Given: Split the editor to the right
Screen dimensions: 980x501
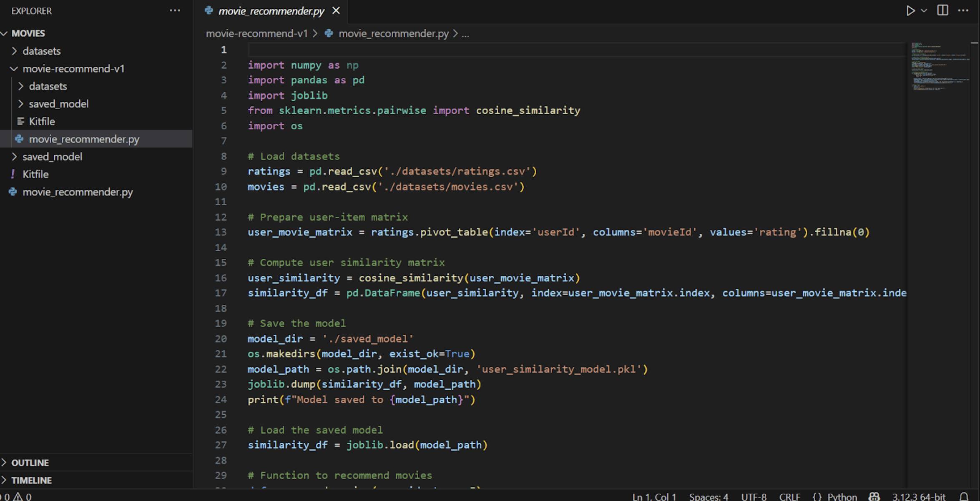Looking at the screenshot, I should point(942,10).
